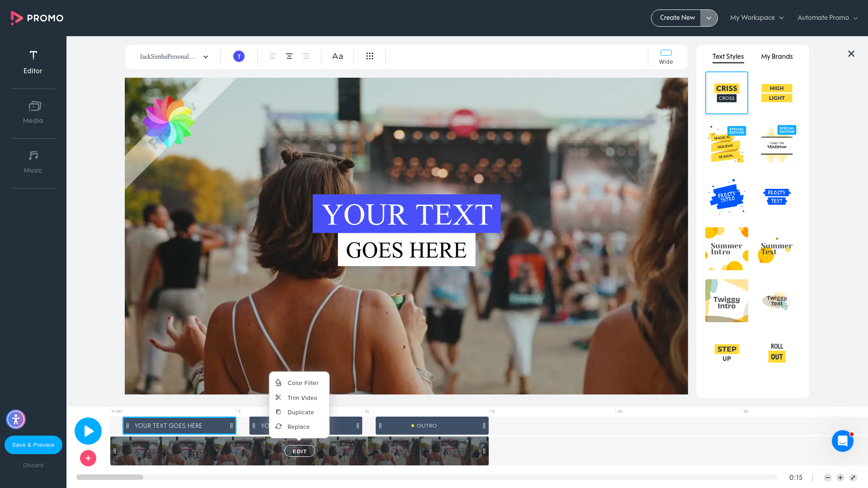Grab the left handle of video track
868x488 pixels.
(115, 451)
